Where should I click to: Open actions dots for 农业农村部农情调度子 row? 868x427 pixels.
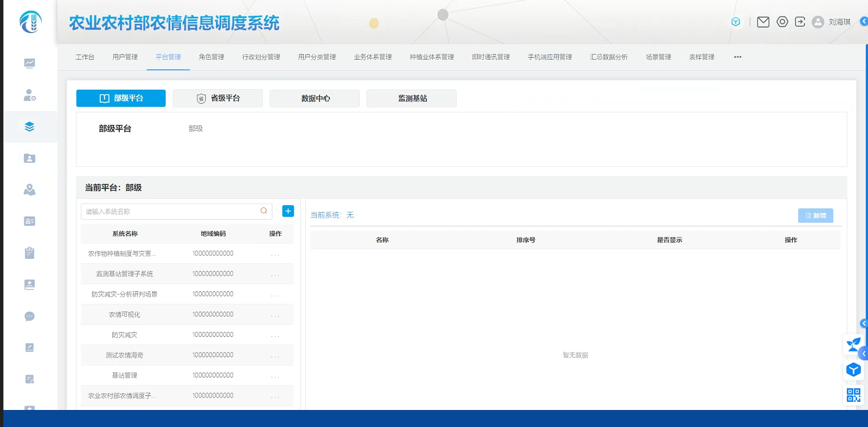tap(275, 396)
